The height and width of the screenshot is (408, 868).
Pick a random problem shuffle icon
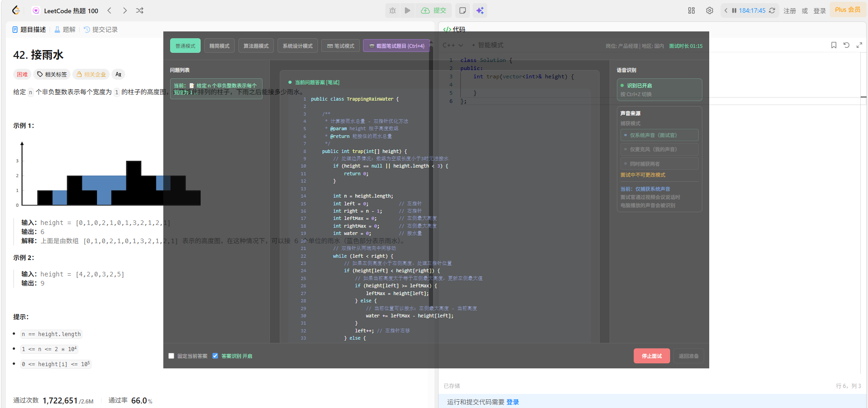(140, 10)
